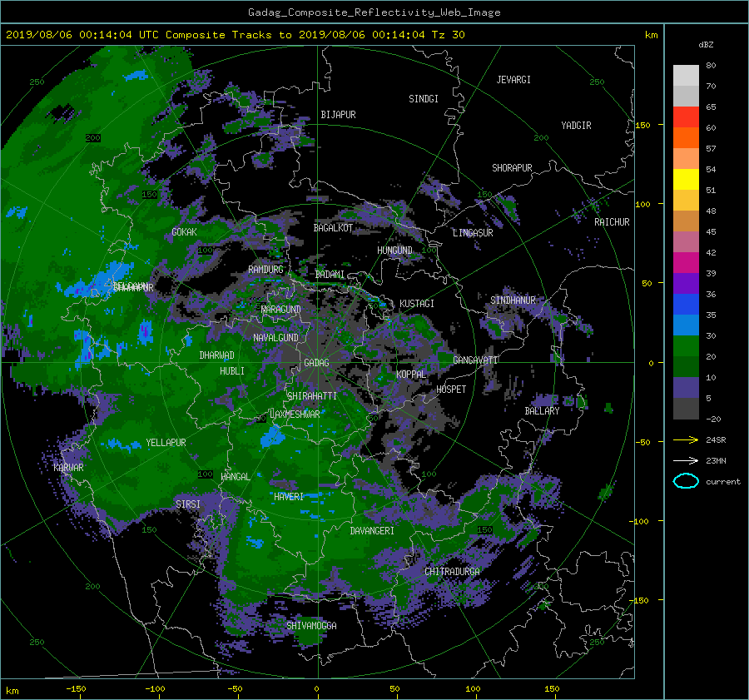Click the HAVERI city label
The height and width of the screenshot is (700, 749).
tap(289, 497)
